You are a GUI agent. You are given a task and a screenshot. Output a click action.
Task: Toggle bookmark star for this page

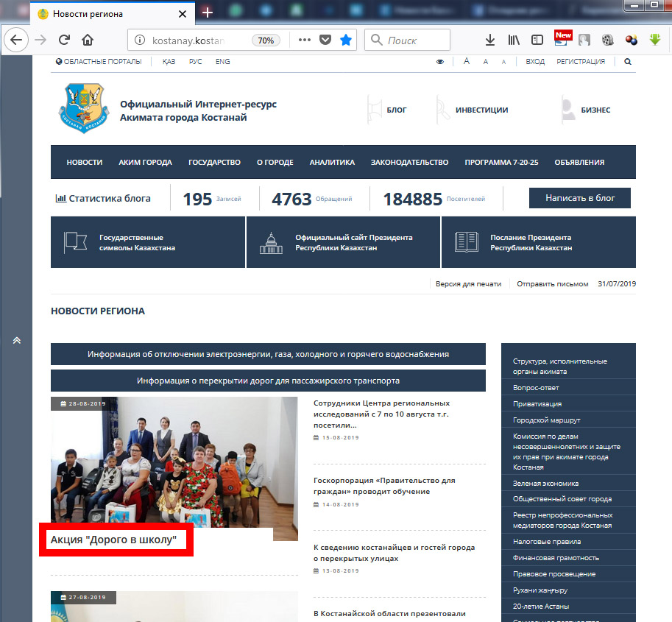point(345,40)
